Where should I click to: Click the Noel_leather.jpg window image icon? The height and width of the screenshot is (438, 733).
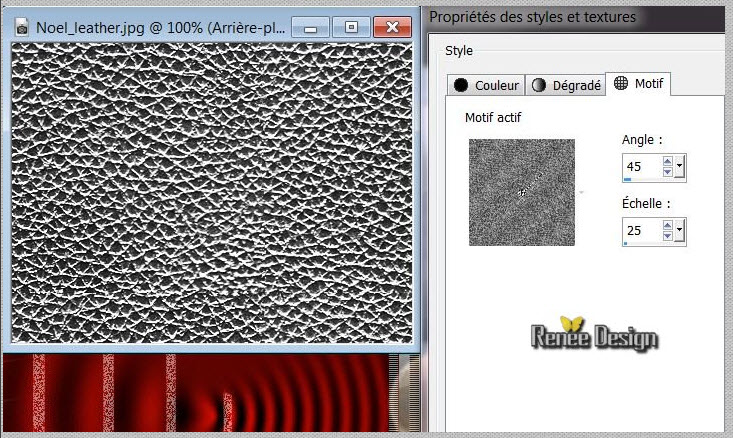22,28
